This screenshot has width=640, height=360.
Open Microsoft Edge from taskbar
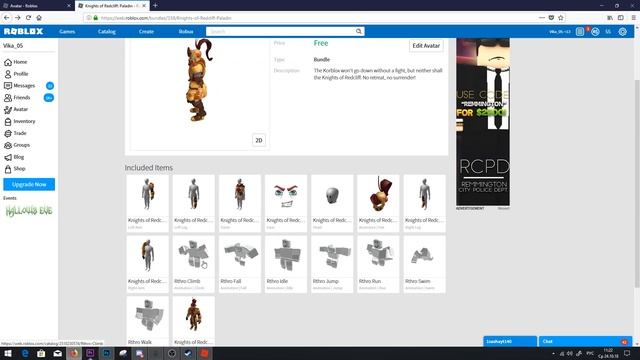coord(25,353)
